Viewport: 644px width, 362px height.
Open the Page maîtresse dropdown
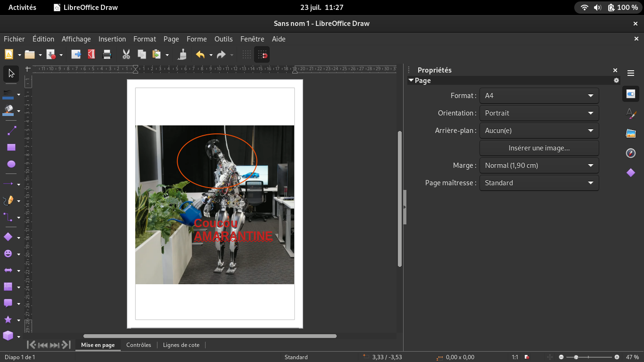539,183
